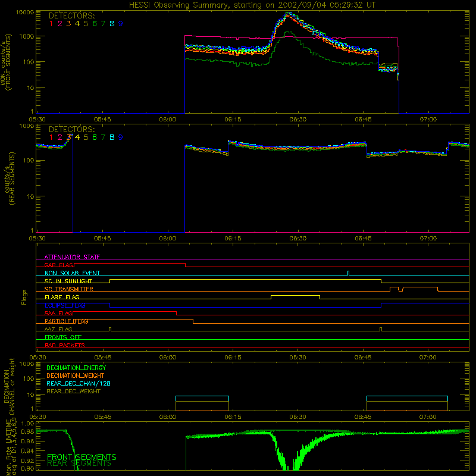The image size is (476, 476).
Task: Click the 'DECIMATION_ENERGY' legend entry
Action: (x=77, y=368)
